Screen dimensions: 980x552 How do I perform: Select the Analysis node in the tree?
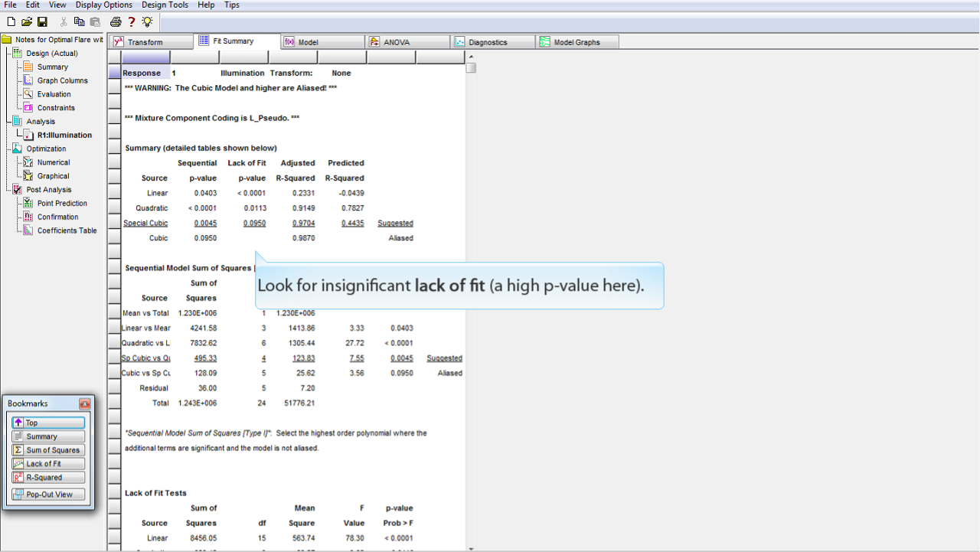point(34,122)
